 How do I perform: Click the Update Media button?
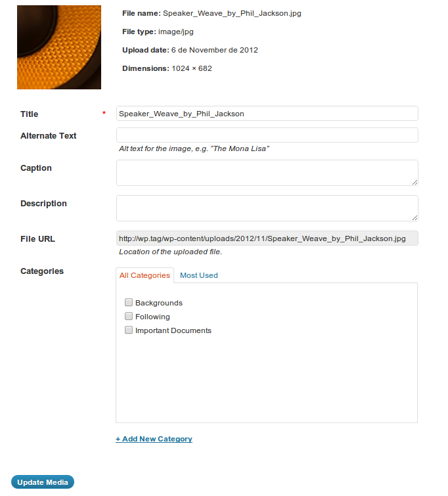(x=43, y=482)
